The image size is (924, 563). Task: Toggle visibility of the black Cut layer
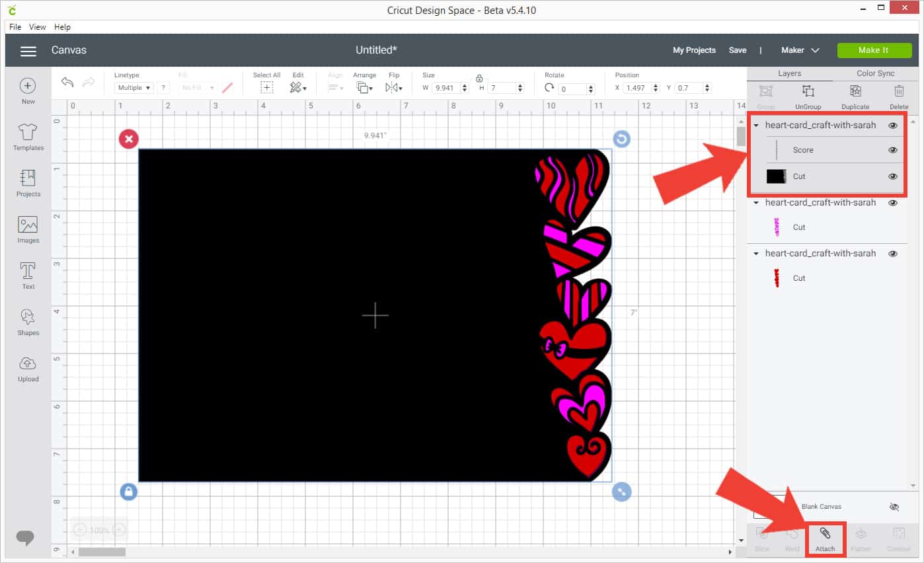click(893, 176)
